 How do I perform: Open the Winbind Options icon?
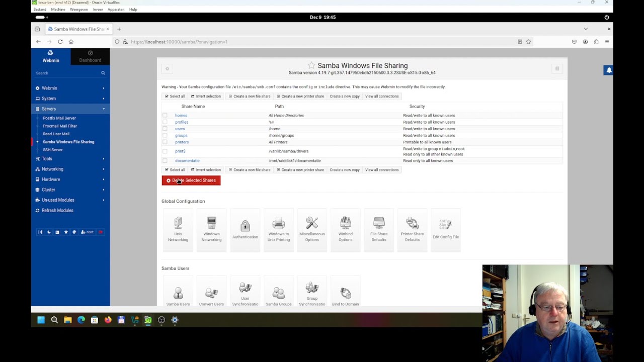[345, 229]
